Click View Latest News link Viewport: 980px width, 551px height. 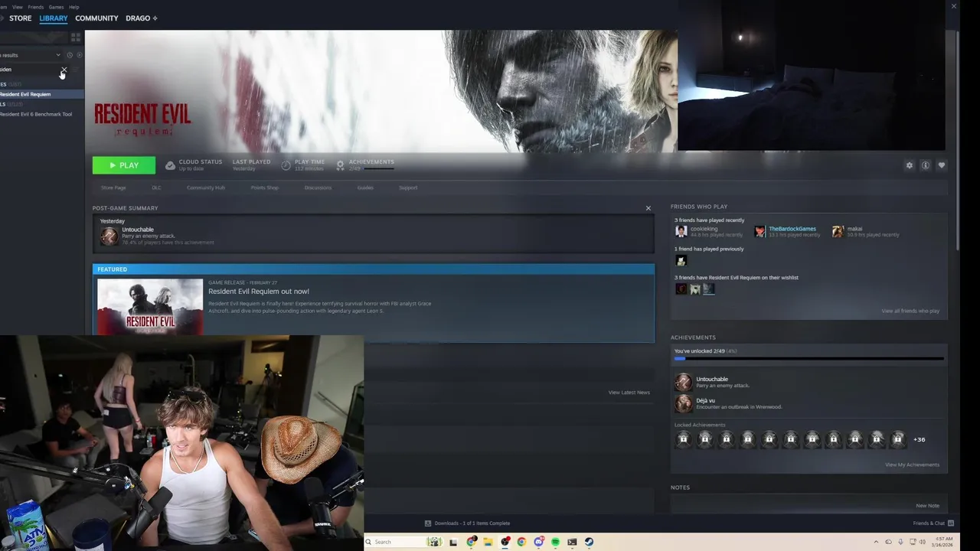629,393
